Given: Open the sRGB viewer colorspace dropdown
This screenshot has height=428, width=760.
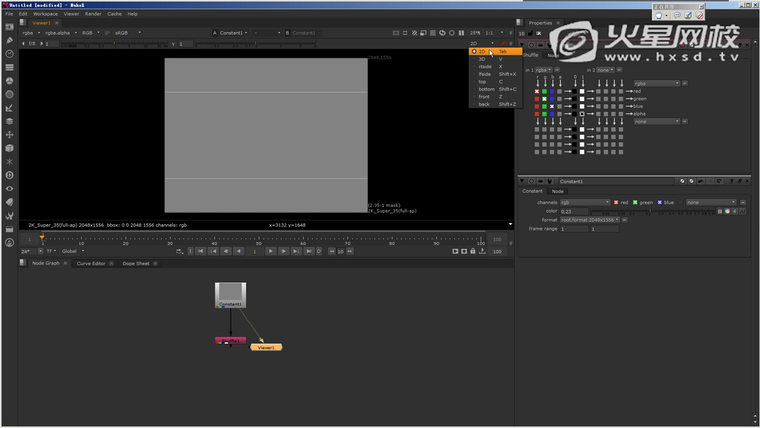Looking at the screenshot, I should (127, 32).
